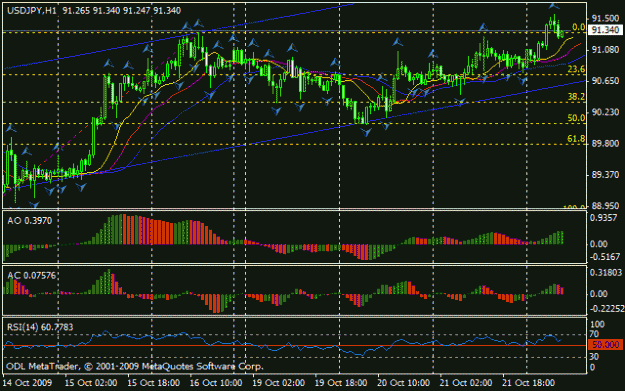Click the 89.800 price axis value
This screenshot has width=625, height=391.
(605, 143)
